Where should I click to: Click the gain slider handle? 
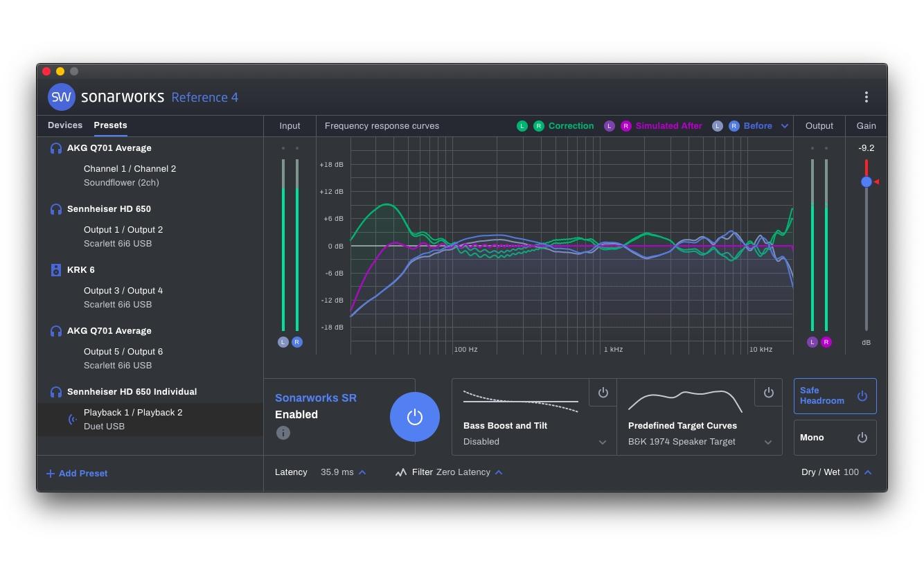pos(867,182)
